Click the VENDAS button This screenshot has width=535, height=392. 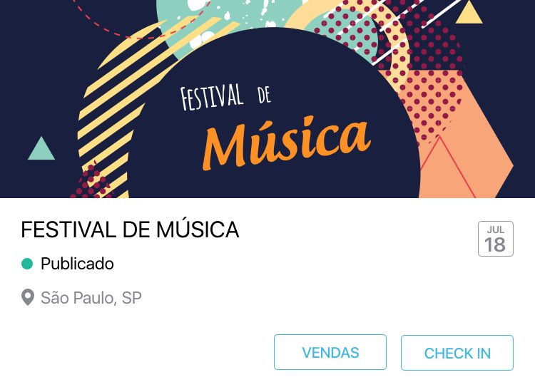(330, 353)
